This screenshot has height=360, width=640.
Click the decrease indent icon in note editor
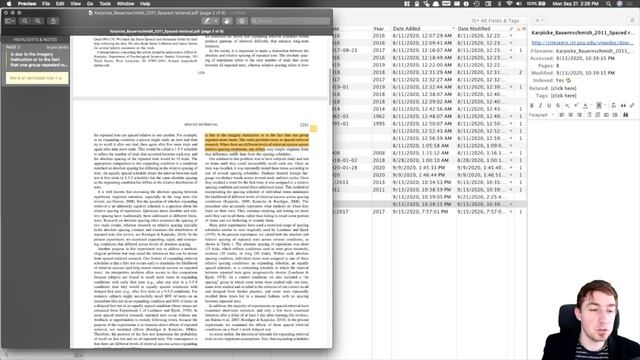pyautogui.click(x=606, y=115)
